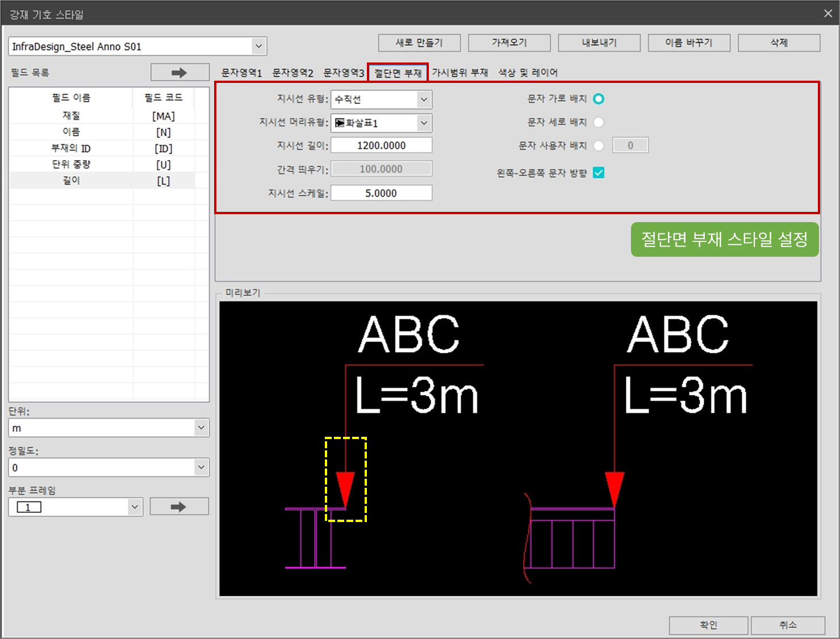This screenshot has height=639, width=840.
Task: Confirm with the 확인 button
Action: [708, 625]
